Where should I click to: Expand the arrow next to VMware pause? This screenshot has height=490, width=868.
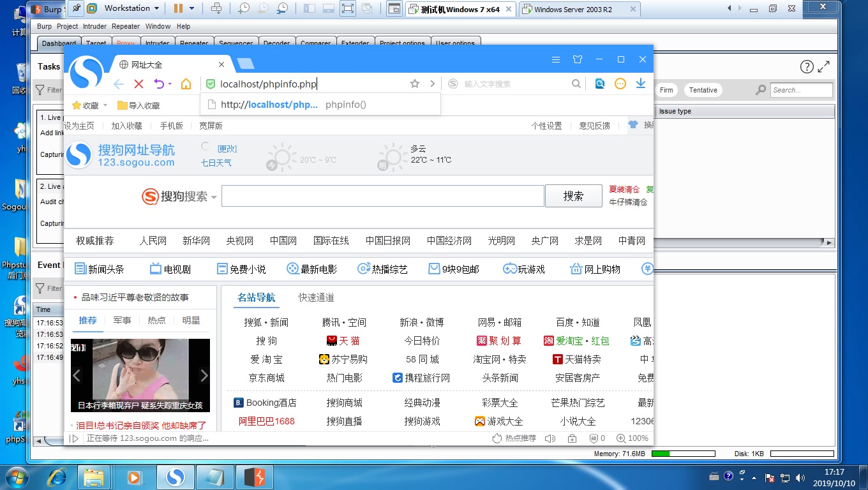click(x=192, y=8)
